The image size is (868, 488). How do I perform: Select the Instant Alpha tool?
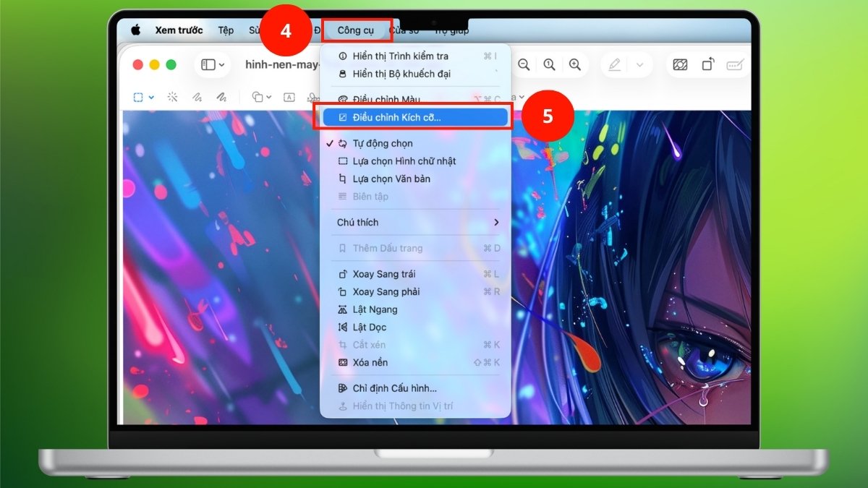174,96
